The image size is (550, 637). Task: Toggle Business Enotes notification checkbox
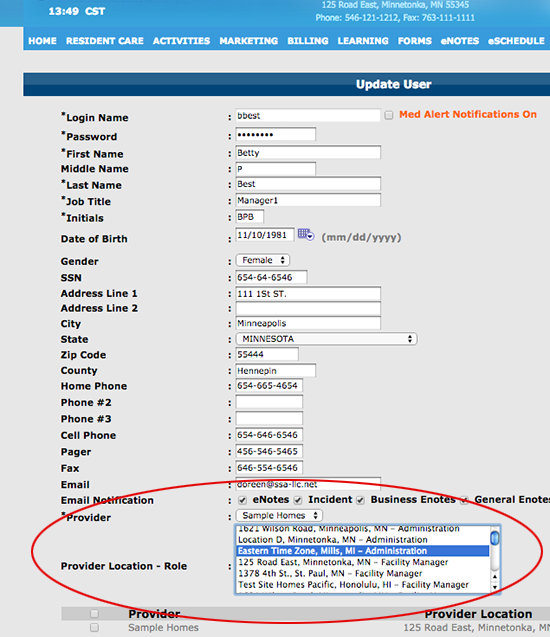click(x=360, y=500)
